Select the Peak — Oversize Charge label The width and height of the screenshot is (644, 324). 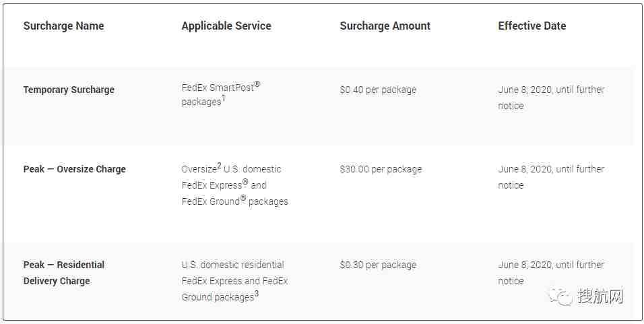[74, 169]
